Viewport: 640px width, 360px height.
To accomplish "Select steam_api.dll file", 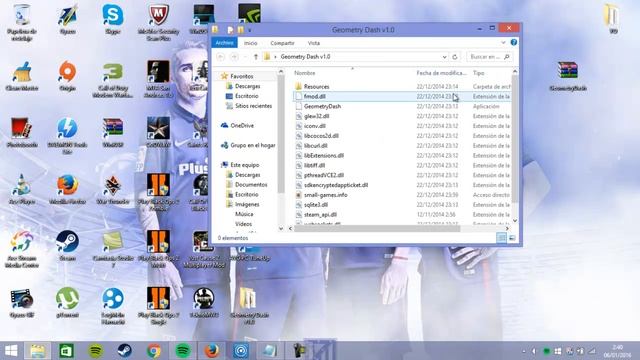I will (320, 215).
